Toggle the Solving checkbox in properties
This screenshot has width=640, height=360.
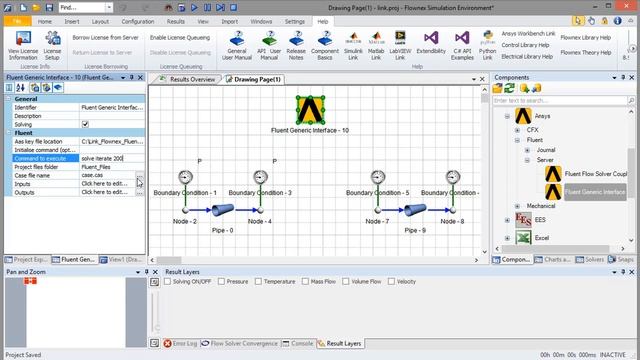[85, 124]
